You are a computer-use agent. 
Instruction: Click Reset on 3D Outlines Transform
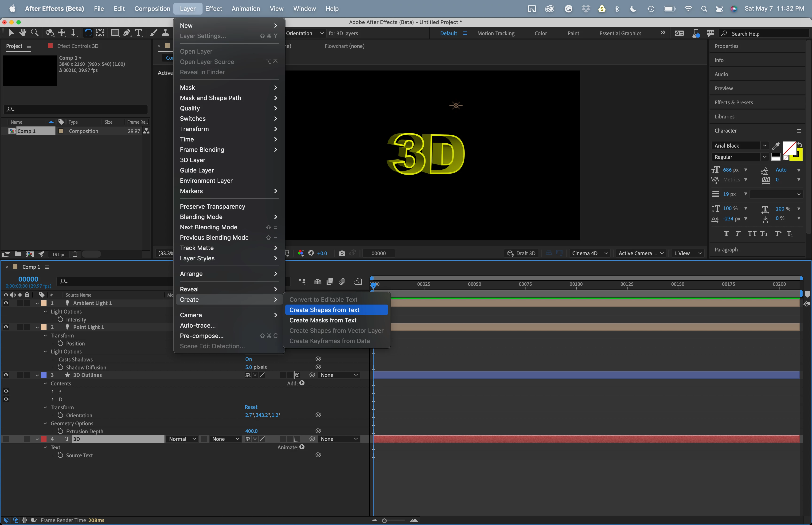(251, 407)
